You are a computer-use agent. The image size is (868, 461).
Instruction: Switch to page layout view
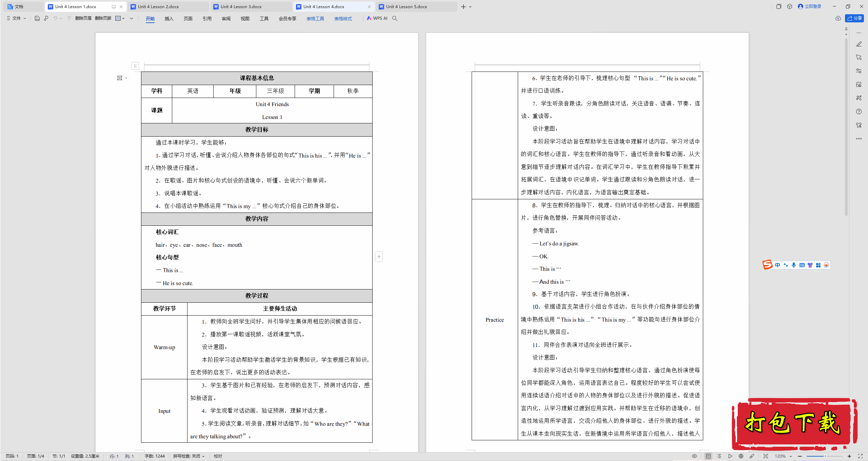click(x=708, y=456)
